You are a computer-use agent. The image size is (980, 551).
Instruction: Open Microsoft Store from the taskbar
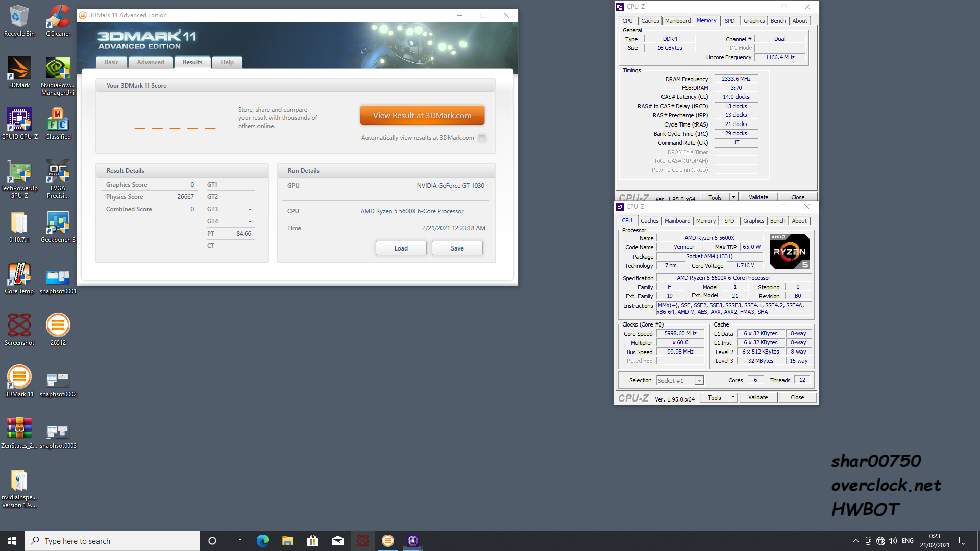[x=312, y=541]
